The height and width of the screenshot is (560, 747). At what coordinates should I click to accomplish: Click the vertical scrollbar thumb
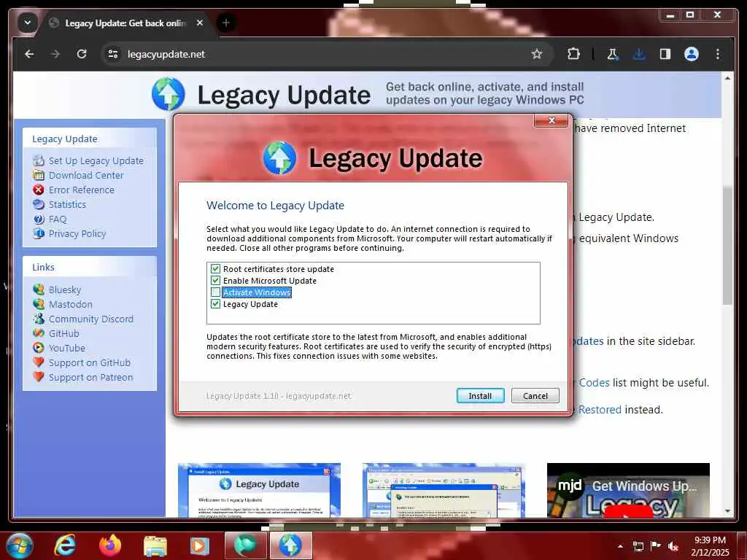(727, 245)
